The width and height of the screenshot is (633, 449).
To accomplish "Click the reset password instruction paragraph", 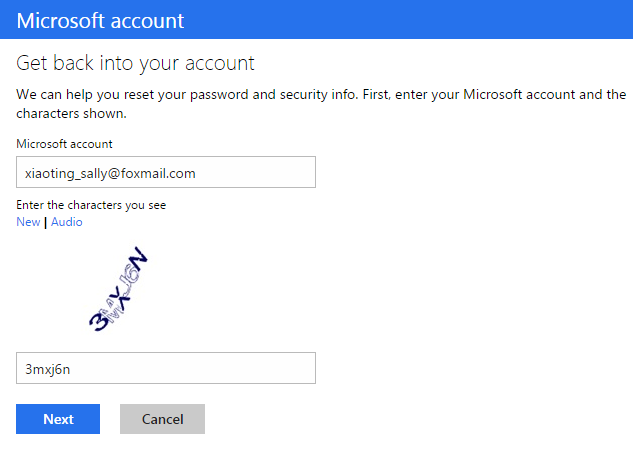I will [x=321, y=104].
